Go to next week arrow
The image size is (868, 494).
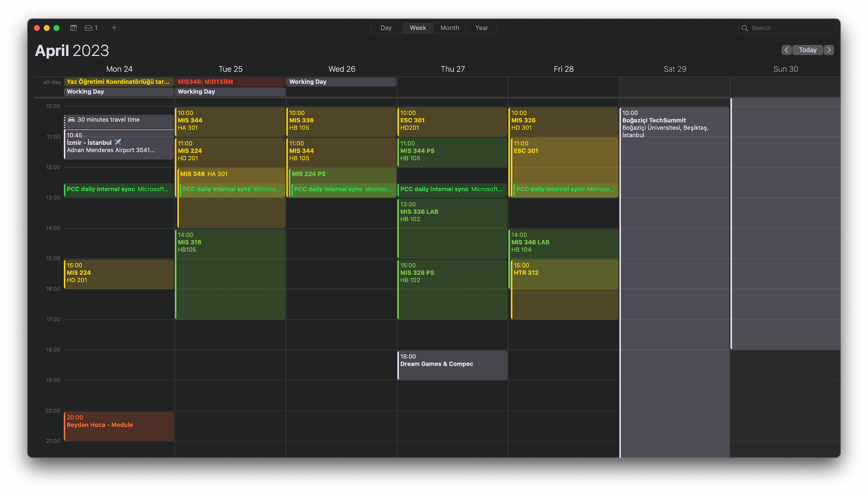click(829, 50)
